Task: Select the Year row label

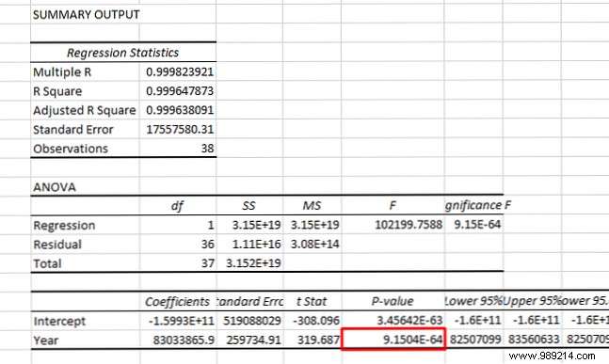Action: [x=45, y=340]
